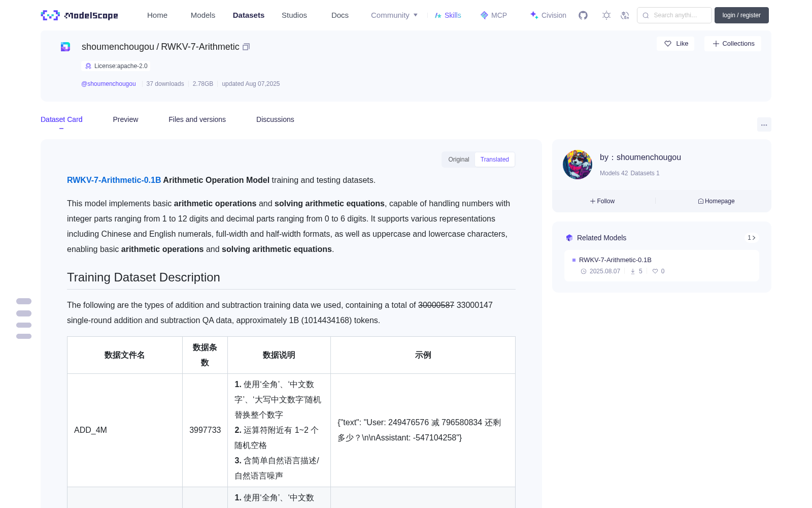Click the heart count icon of the related model

[655, 271]
